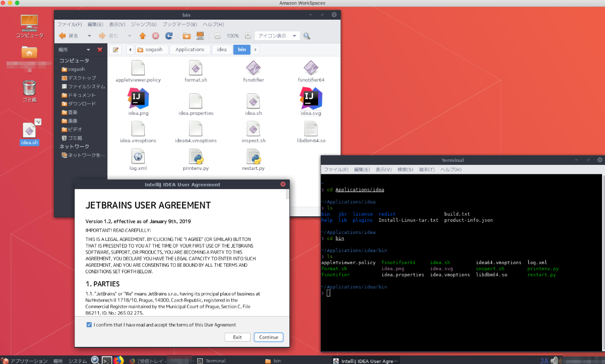This screenshot has height=364, width=605.
Task: Open forward history dropdown arrow
Action: (129, 36)
